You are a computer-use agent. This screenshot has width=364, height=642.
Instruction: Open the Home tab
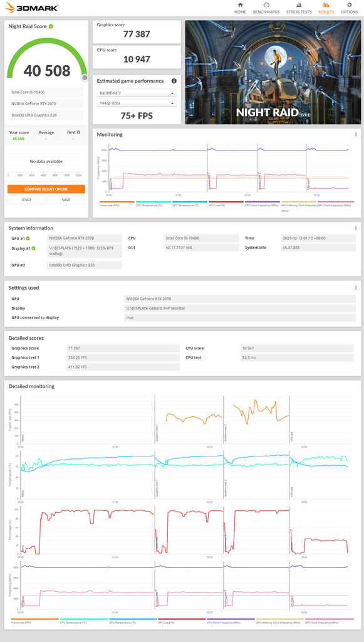click(x=240, y=8)
